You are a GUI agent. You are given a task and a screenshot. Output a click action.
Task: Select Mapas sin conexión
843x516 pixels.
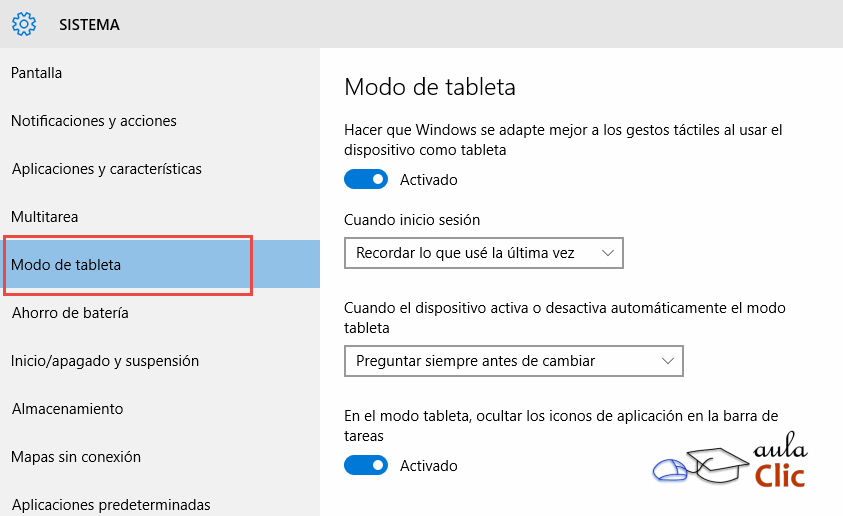pyautogui.click(x=76, y=457)
